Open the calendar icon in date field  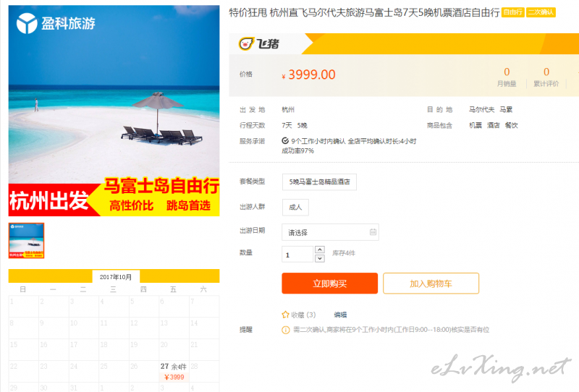tap(373, 232)
